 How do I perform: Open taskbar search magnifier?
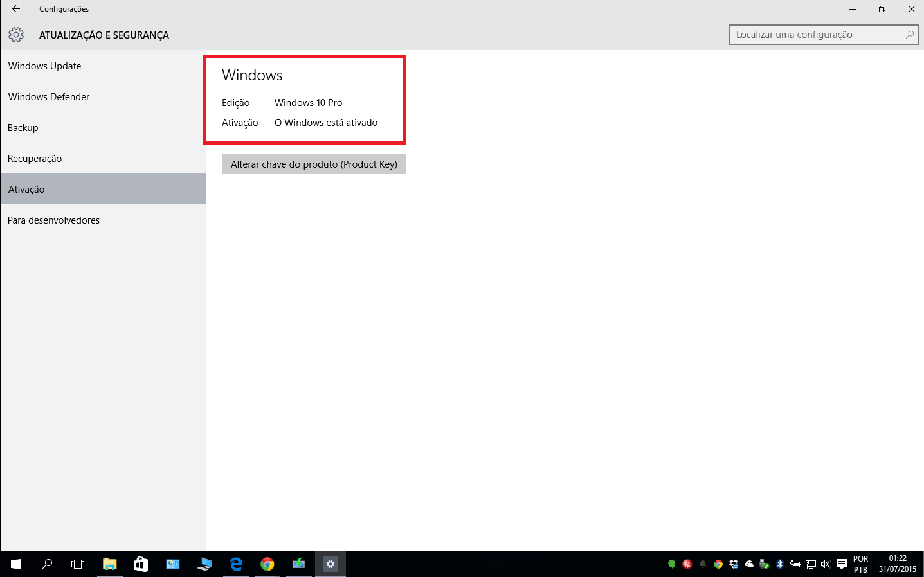pyautogui.click(x=47, y=564)
